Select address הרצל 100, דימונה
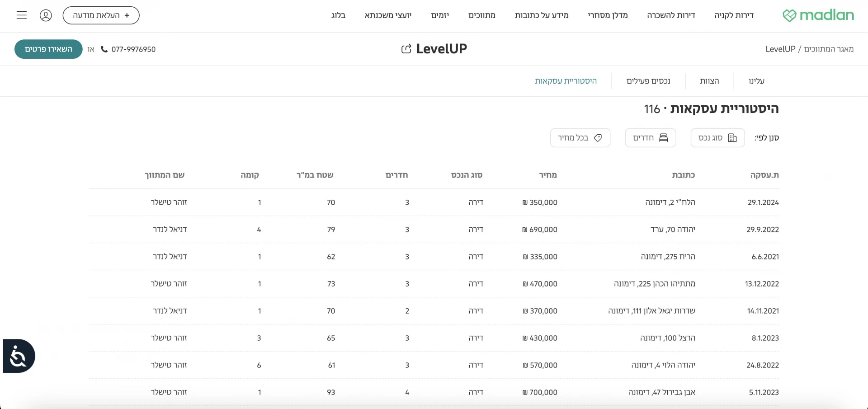The image size is (868, 409). tap(668, 338)
